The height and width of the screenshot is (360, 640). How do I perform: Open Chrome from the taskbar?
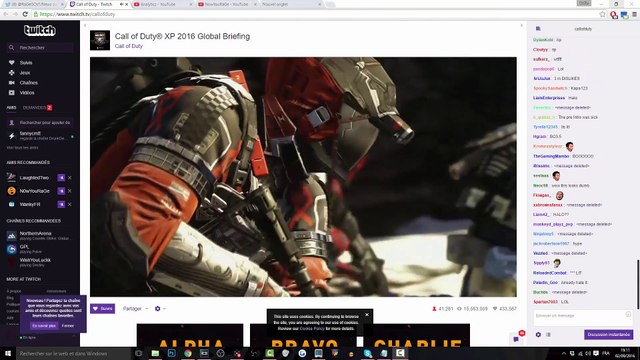point(188,353)
